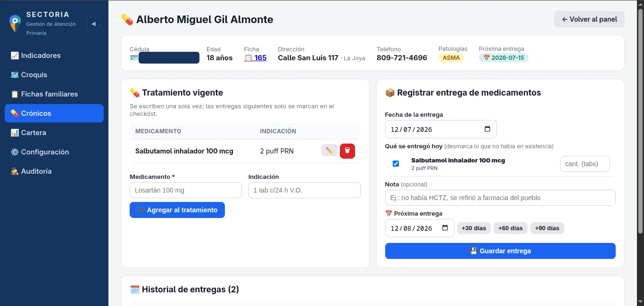The height and width of the screenshot is (306, 644).
Task: Select Crónicos in the sidebar
Action: 54,113
